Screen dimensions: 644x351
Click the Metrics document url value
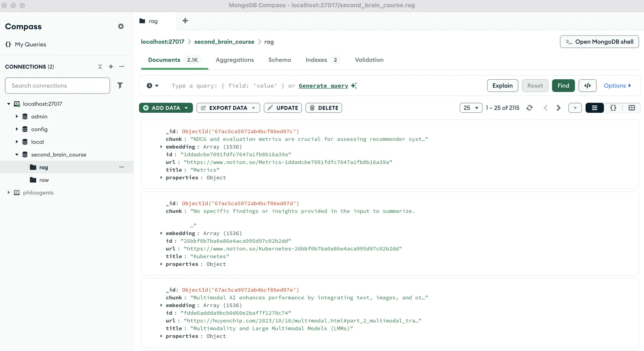[x=288, y=162]
